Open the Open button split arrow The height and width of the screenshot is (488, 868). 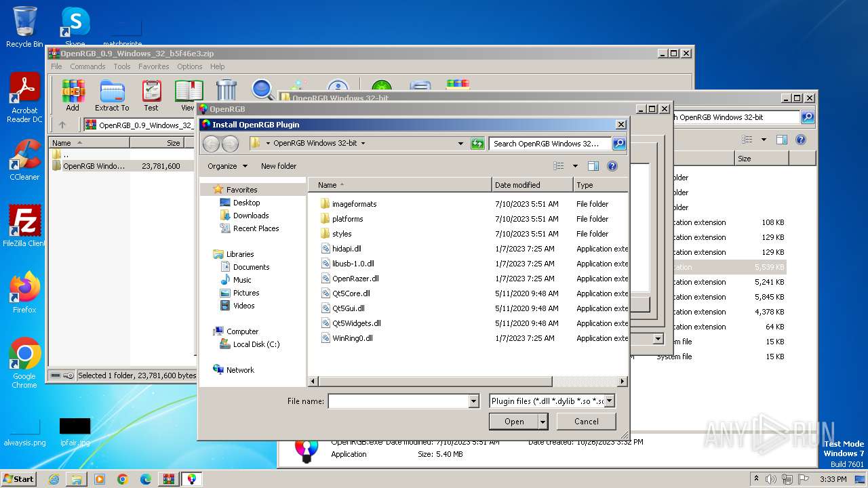pyautogui.click(x=542, y=422)
